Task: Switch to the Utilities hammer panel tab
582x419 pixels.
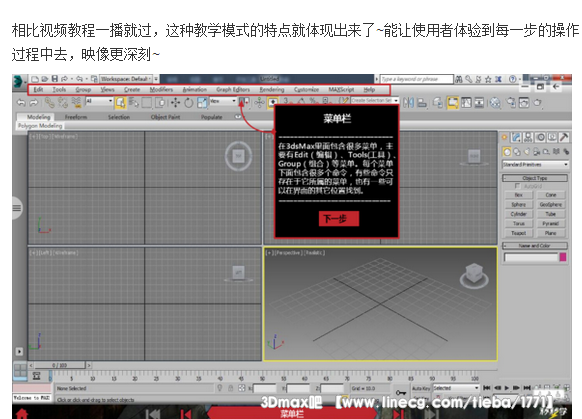Action: click(564, 137)
